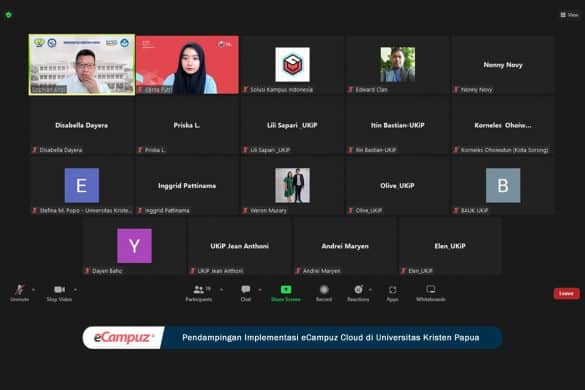The width and height of the screenshot is (585, 390).
Task: Open the View layout menu at top right
Action: pos(569,15)
